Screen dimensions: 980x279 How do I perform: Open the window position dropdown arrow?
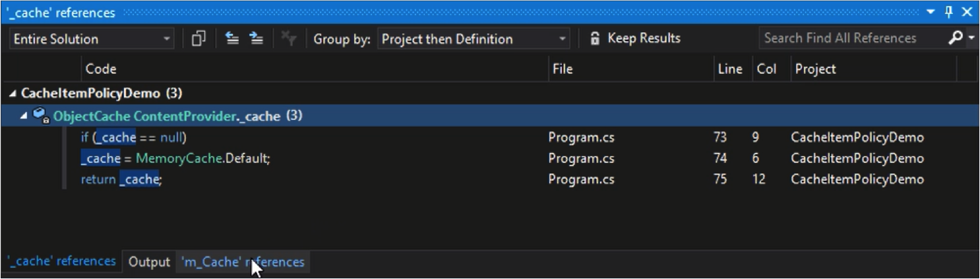click(931, 12)
